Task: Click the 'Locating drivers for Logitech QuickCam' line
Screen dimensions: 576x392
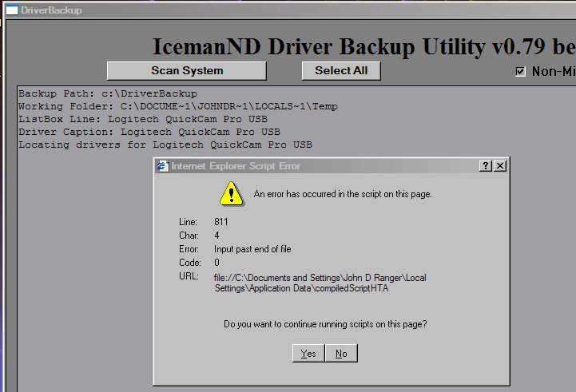Action: [x=165, y=145]
